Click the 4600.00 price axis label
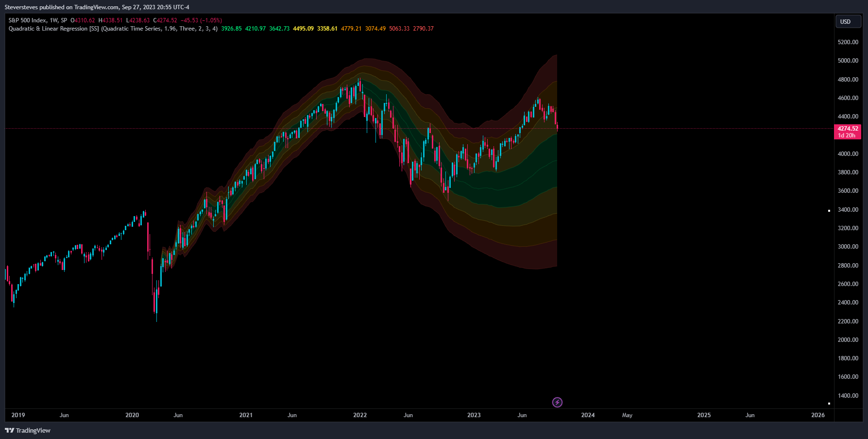This screenshot has width=868, height=439. [x=848, y=98]
